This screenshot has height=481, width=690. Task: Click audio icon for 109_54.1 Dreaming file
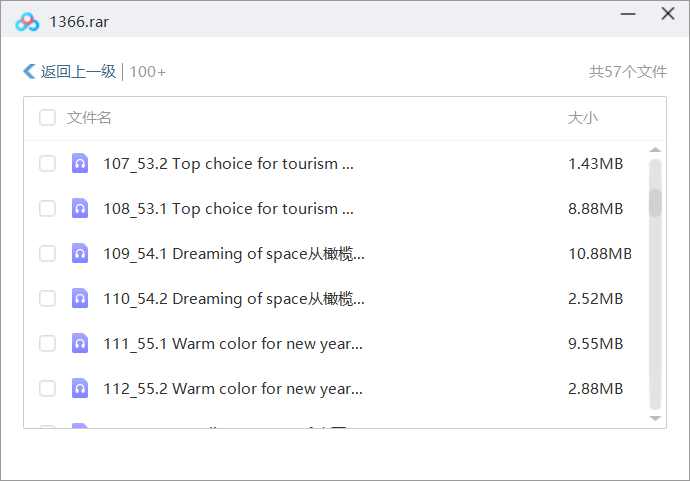click(x=80, y=253)
